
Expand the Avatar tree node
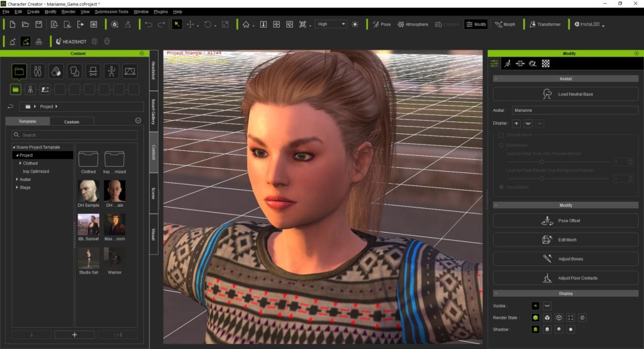pyautogui.click(x=17, y=179)
